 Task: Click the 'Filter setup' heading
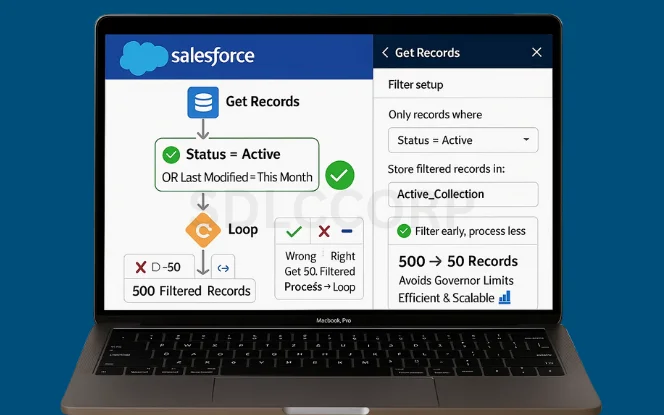pos(415,85)
